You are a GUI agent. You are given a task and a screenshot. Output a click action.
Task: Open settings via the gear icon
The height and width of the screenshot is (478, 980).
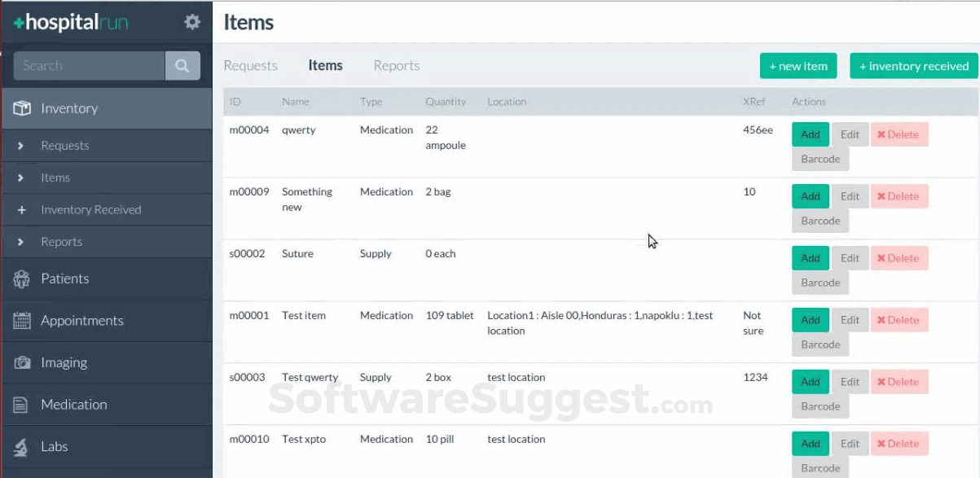tap(192, 22)
